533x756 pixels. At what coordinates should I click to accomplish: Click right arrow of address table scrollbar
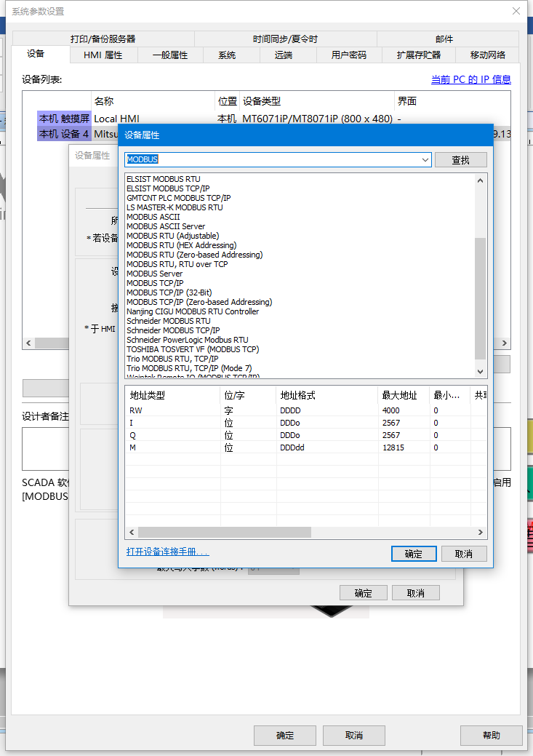(x=480, y=533)
